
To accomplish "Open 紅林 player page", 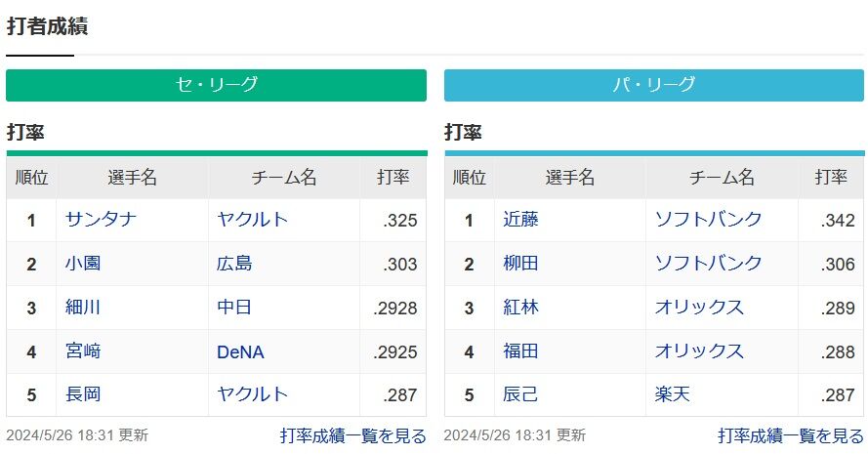I will point(520,308).
